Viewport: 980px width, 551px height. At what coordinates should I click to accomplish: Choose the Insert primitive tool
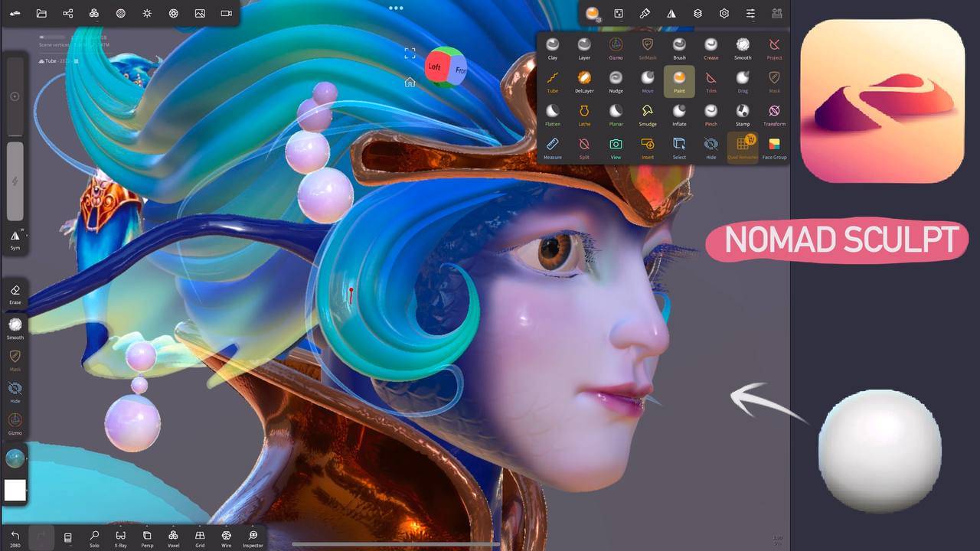(648, 148)
